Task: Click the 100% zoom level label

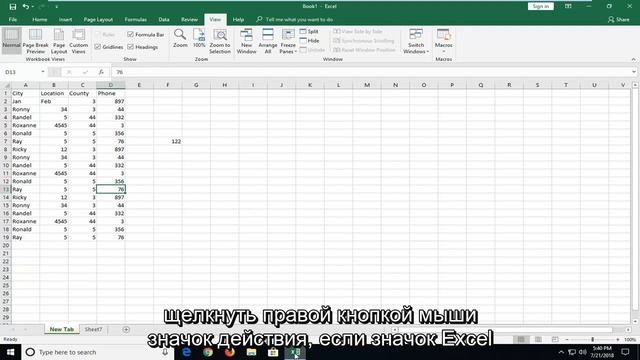Action: coord(630,340)
